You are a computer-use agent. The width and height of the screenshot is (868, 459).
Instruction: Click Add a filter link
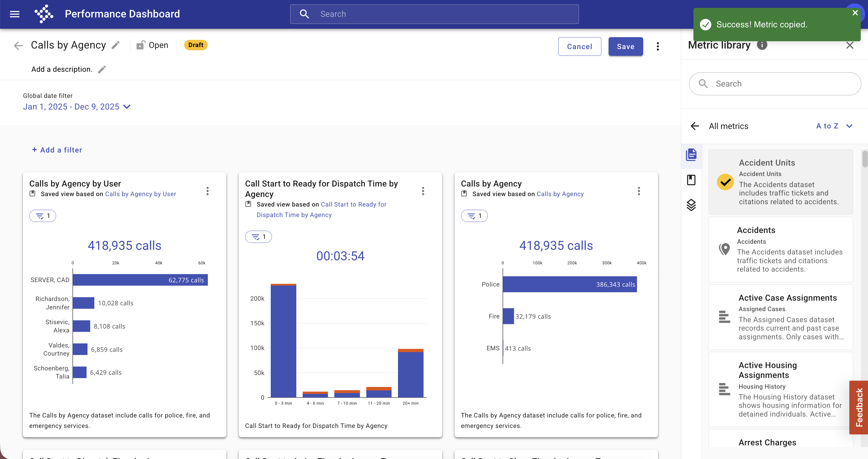pyautogui.click(x=57, y=150)
